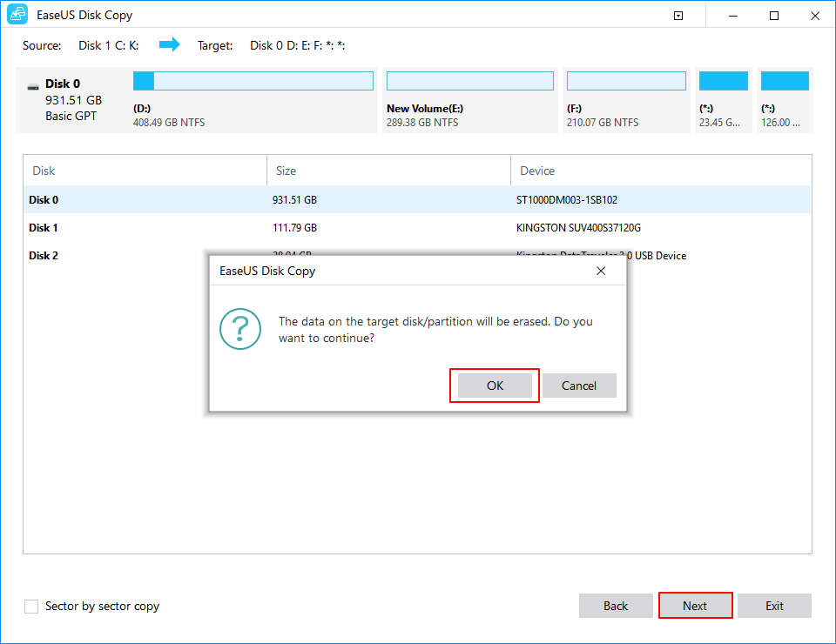Image resolution: width=836 pixels, height=644 pixels.
Task: Click the EaseUS Disk Copy logo icon
Action: [x=17, y=14]
